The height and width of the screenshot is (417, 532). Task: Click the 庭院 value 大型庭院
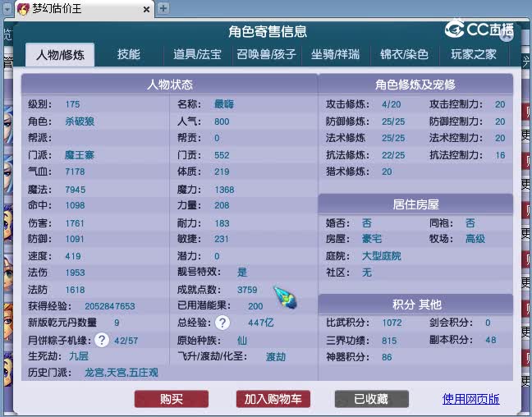click(x=382, y=256)
